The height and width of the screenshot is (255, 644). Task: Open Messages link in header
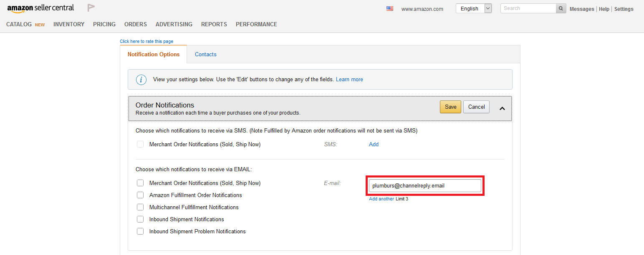(x=582, y=9)
